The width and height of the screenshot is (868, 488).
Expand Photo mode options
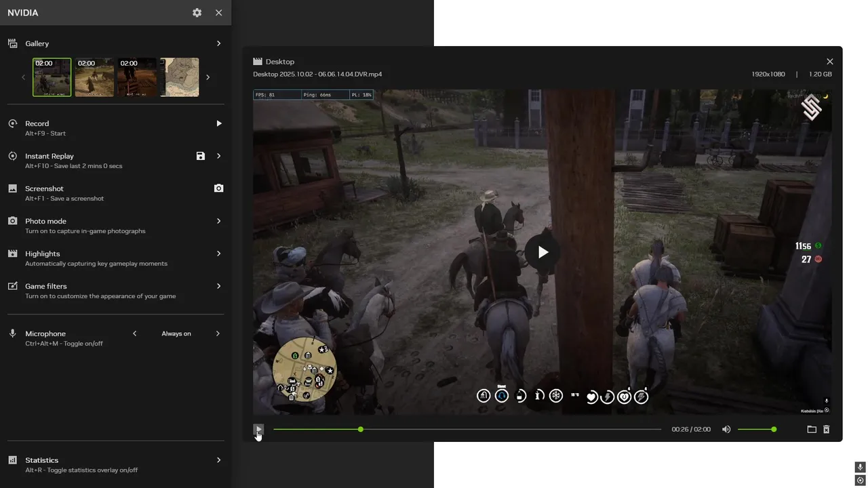point(218,221)
